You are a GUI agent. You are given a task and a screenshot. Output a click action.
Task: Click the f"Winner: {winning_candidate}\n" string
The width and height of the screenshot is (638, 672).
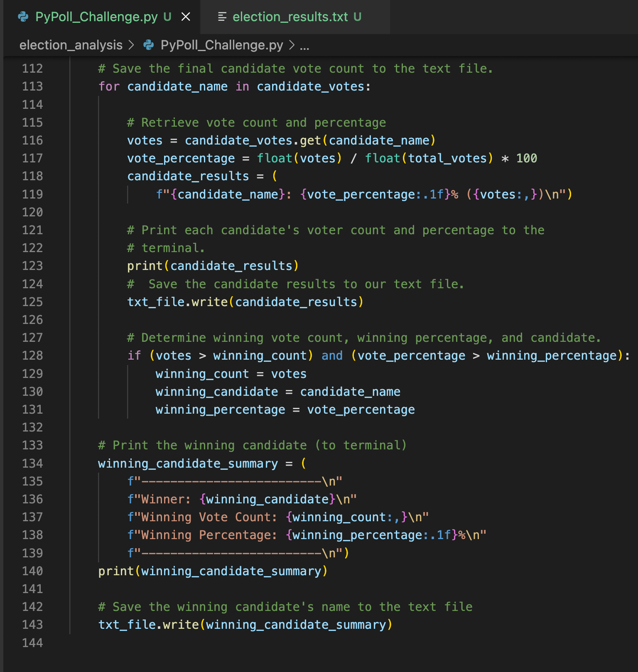click(x=242, y=499)
